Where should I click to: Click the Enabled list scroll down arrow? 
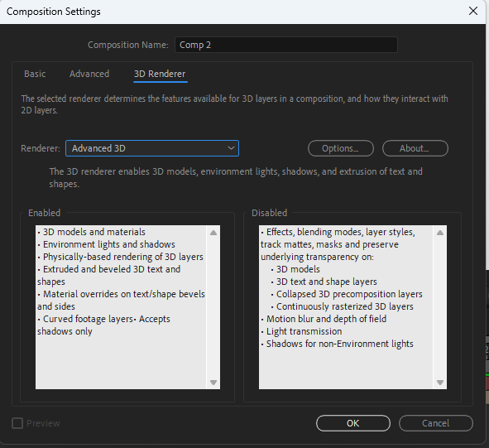pos(213,383)
